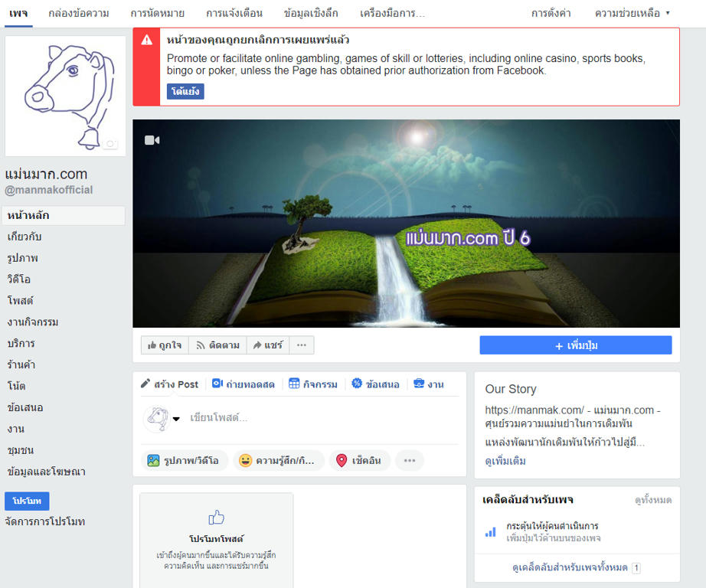Click the cow profile picture
Image resolution: width=706 pixels, height=588 pixels.
(x=65, y=96)
